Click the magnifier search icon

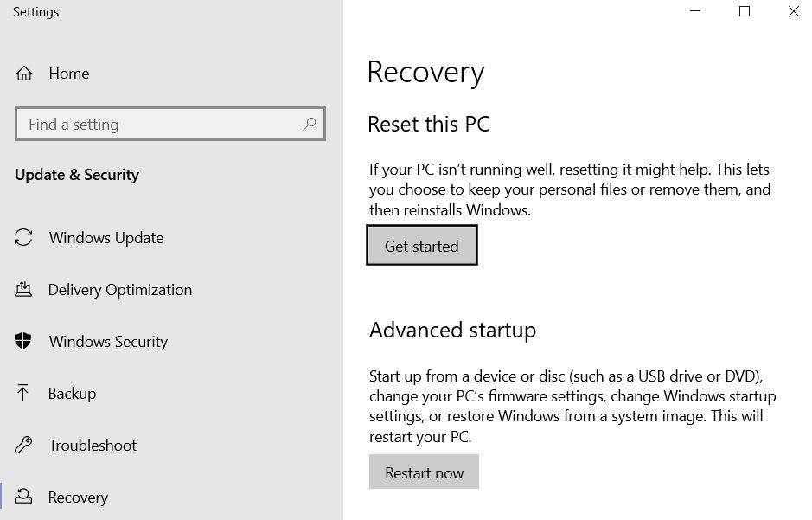coord(310,124)
